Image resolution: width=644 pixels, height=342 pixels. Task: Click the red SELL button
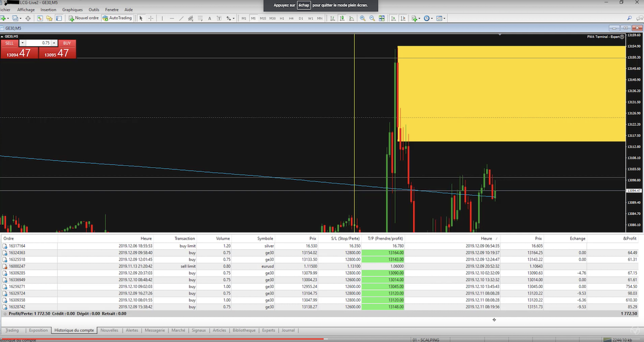click(x=9, y=43)
